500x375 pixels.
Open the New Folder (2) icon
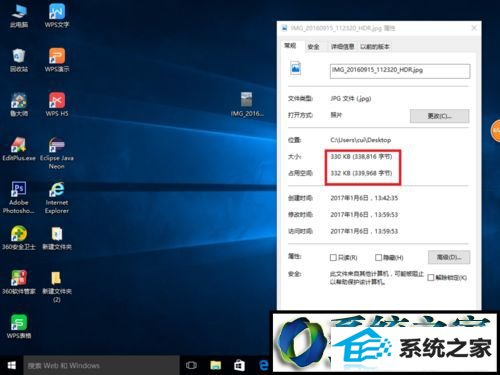57,287
